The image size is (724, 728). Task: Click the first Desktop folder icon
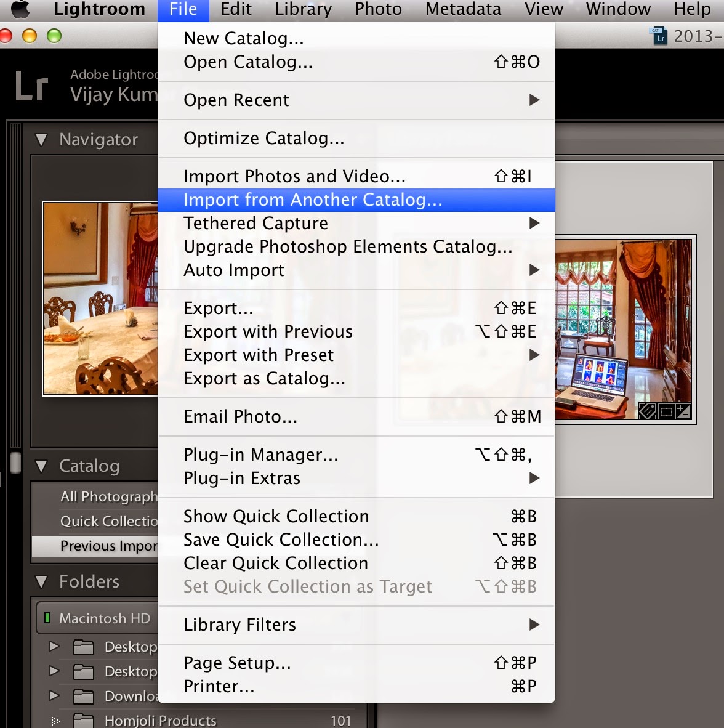pos(84,647)
